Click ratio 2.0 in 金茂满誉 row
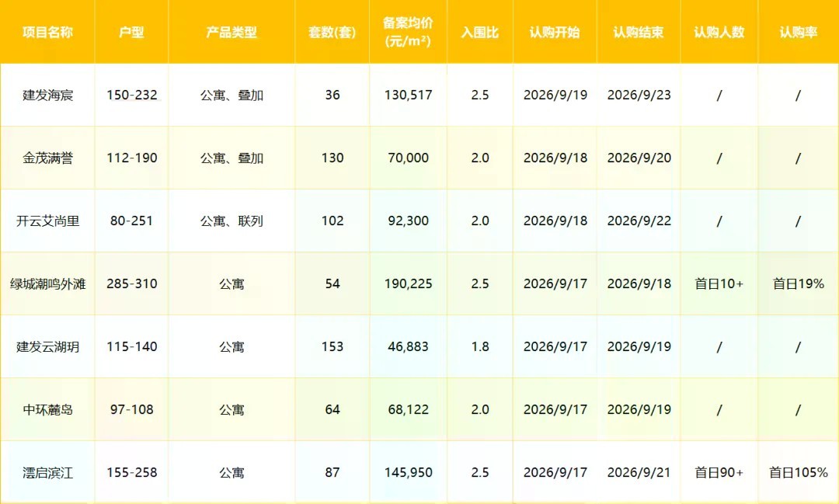This screenshot has width=839, height=504. [480, 158]
